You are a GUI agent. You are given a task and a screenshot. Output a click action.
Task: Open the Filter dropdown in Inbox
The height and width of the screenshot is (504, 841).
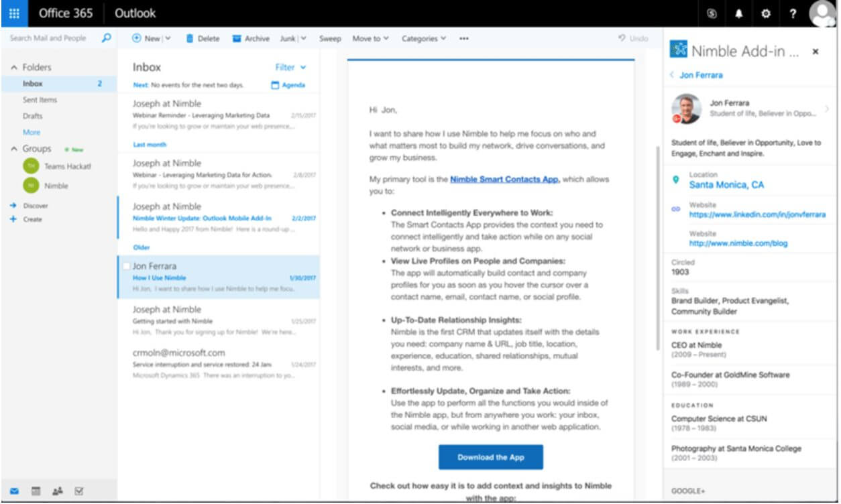290,67
